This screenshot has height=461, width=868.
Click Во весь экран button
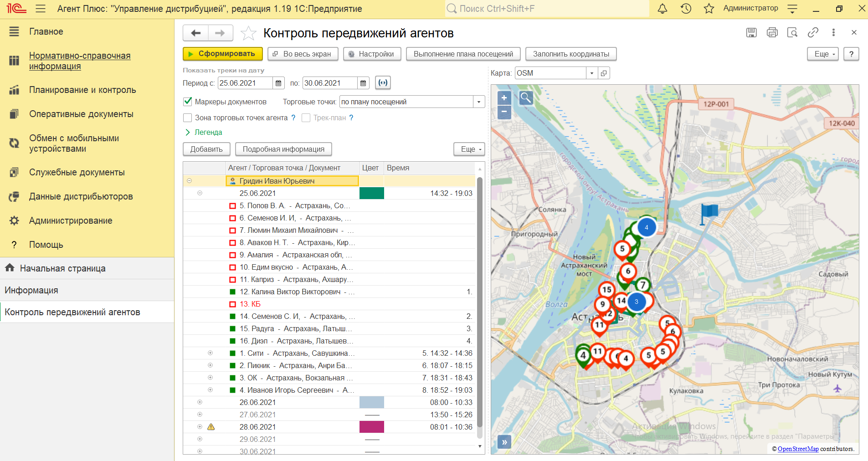[x=303, y=54]
